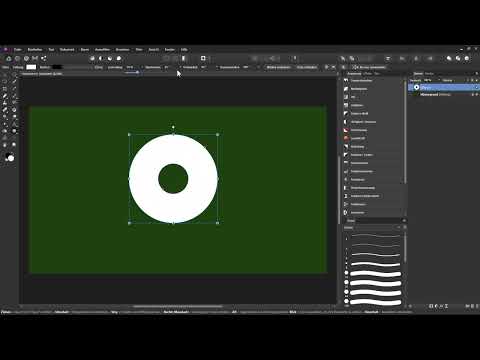
Task: Click the share icon in the toolbar
Action: (x=44, y=58)
